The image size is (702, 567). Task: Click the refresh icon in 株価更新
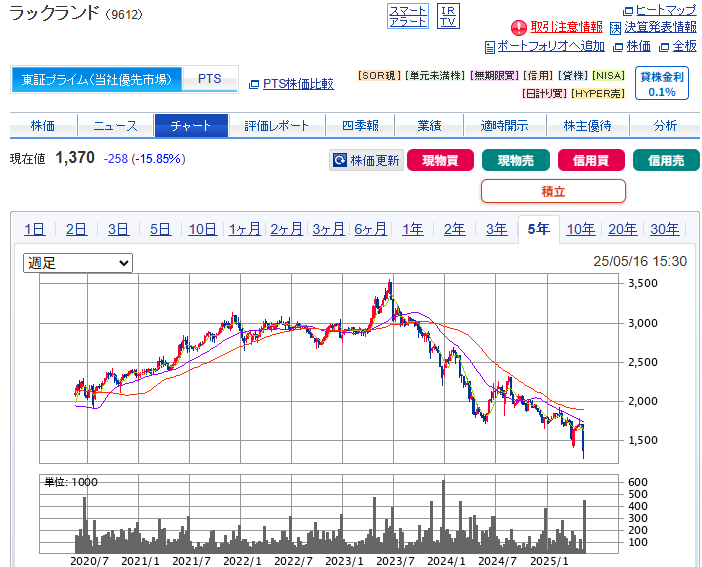[x=340, y=160]
